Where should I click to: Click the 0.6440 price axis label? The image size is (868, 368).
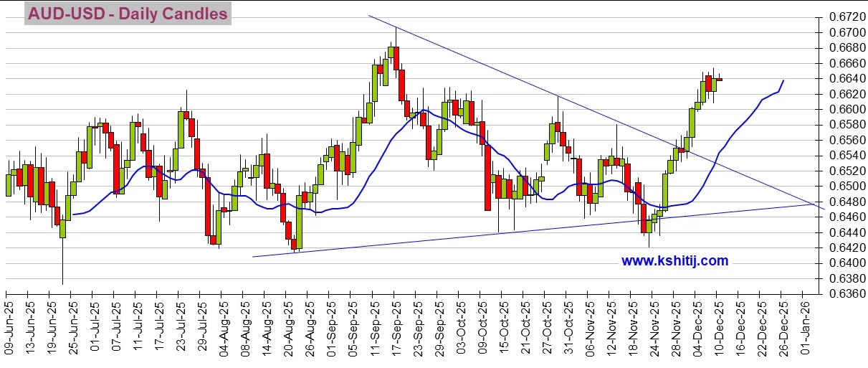pyautogui.click(x=843, y=233)
